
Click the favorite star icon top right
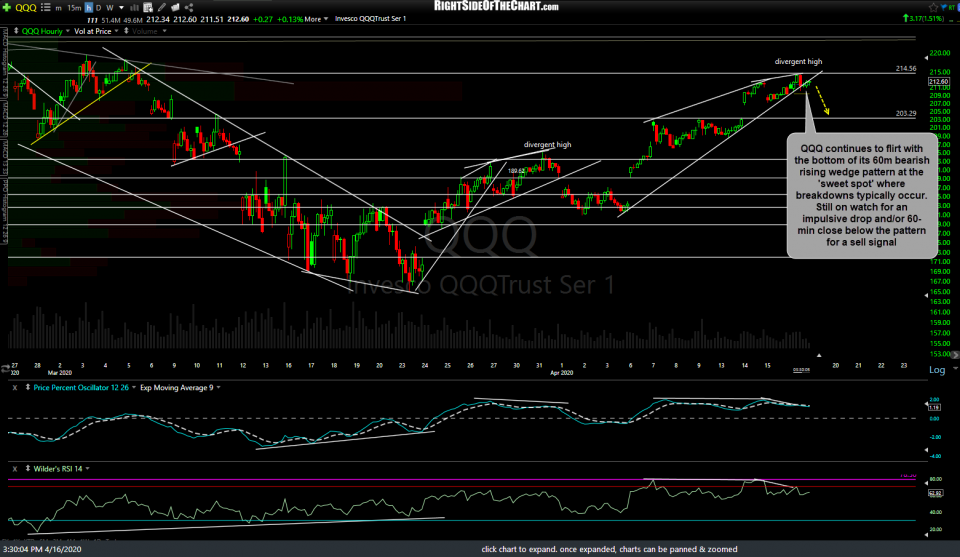tap(933, 7)
